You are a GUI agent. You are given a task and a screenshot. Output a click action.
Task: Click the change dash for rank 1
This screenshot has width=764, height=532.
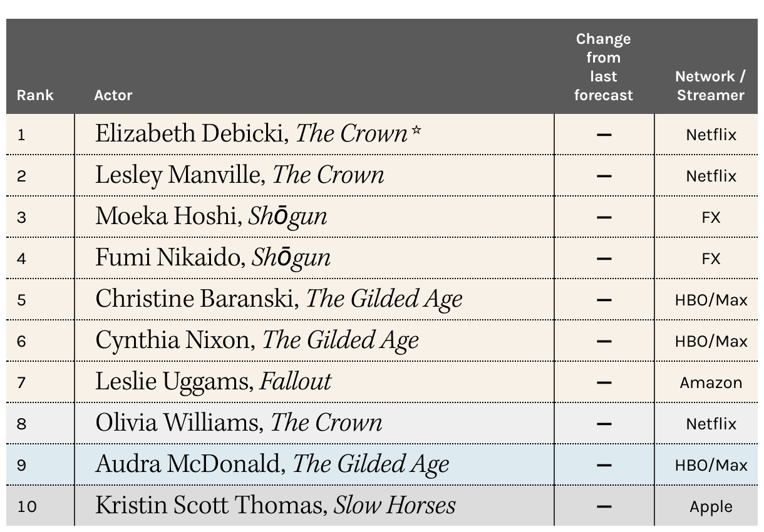tap(604, 135)
